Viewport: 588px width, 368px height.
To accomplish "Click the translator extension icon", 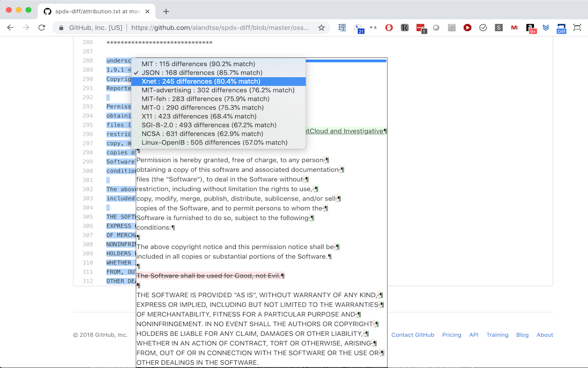I will click(x=342, y=28).
